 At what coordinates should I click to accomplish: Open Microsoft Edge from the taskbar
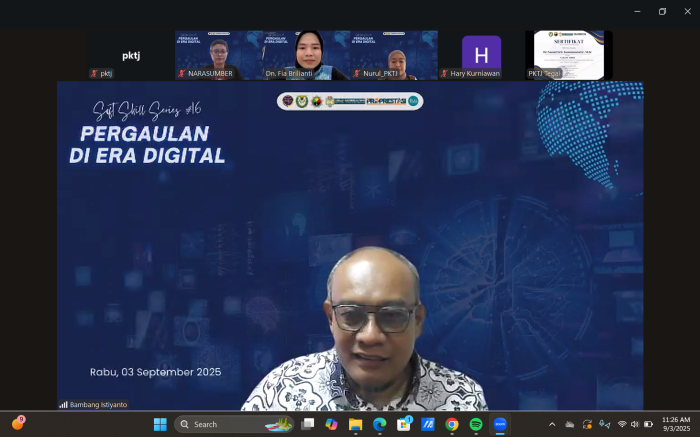pos(379,424)
